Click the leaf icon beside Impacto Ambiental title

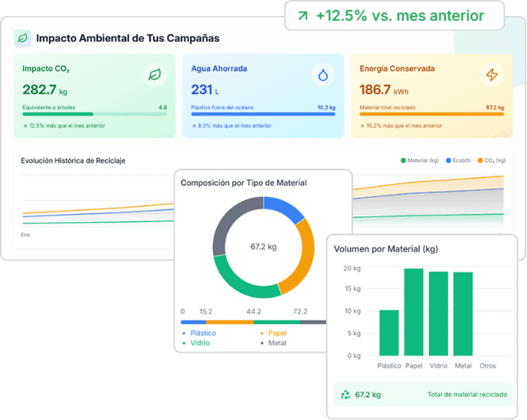23,38
